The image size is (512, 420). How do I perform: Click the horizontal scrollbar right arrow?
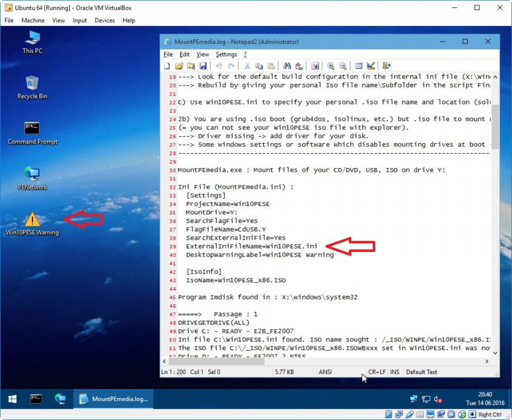click(487, 361)
